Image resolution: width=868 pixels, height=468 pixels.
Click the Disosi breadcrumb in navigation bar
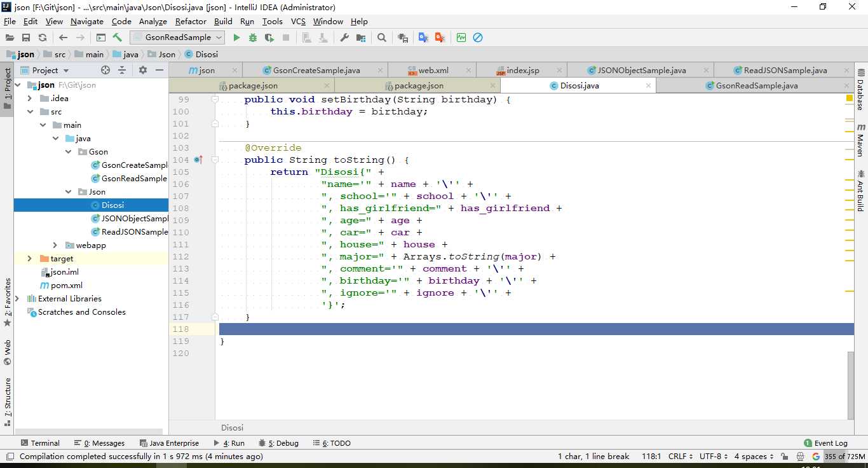pos(201,54)
